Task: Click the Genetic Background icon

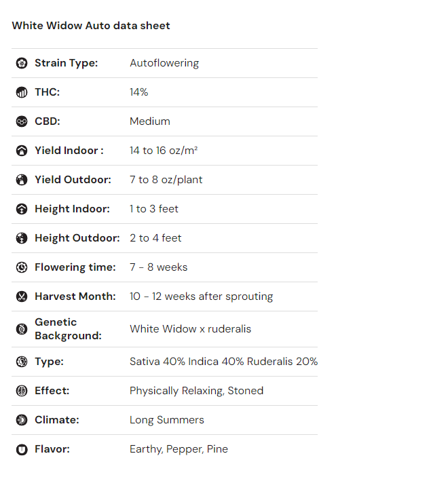Action: click(x=22, y=329)
